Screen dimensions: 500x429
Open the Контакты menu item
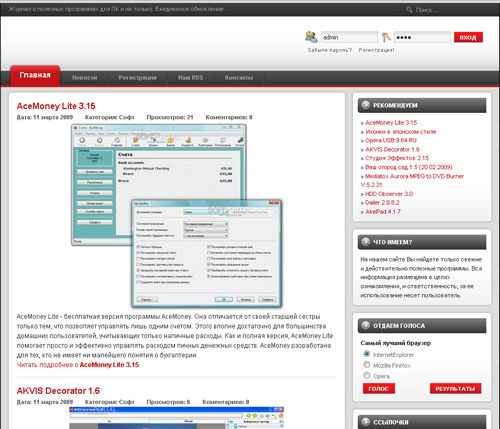(x=239, y=78)
